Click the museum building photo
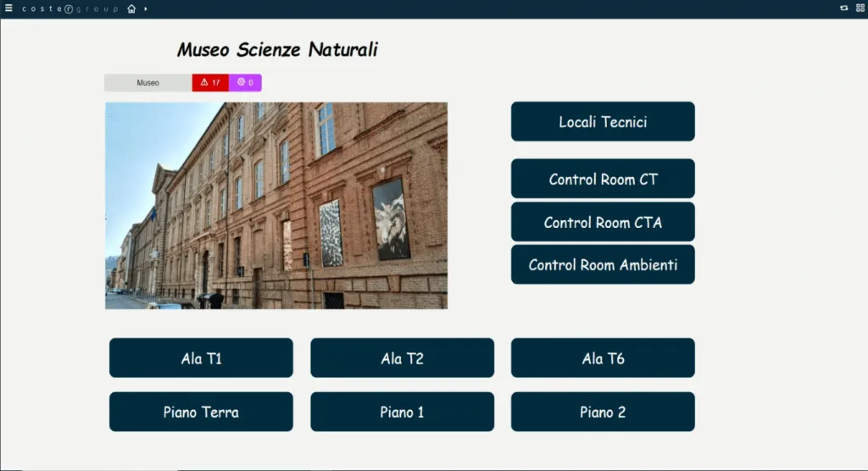Viewport: 868px width, 471px height. [x=276, y=206]
